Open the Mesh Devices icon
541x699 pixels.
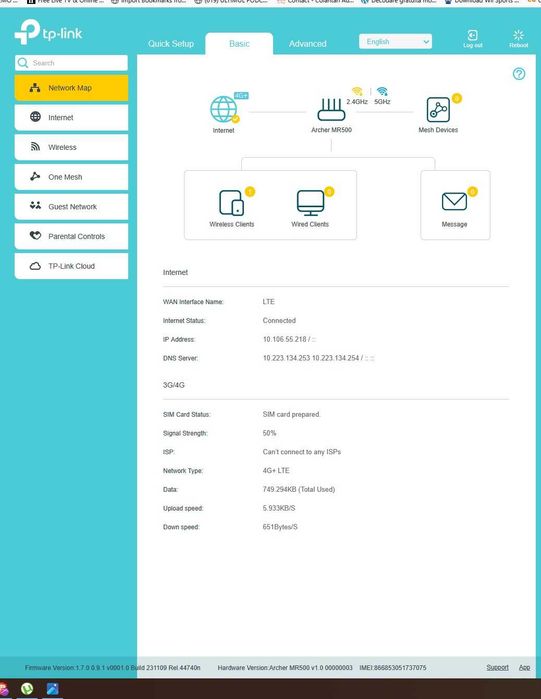(438, 110)
